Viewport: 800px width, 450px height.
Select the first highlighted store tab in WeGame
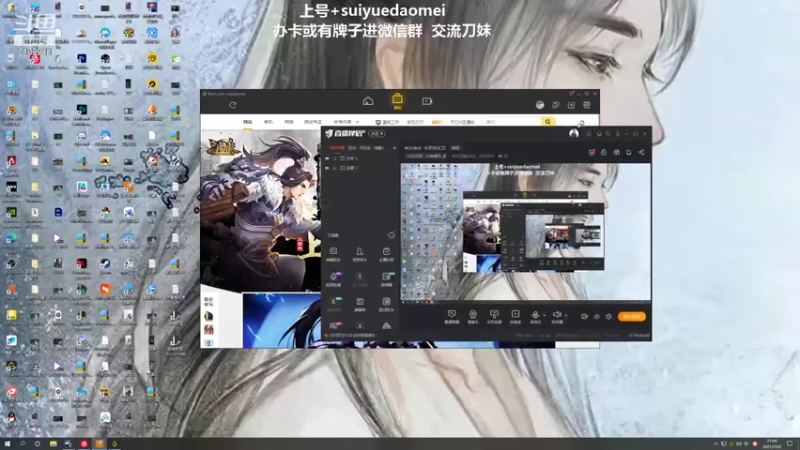coord(247,122)
